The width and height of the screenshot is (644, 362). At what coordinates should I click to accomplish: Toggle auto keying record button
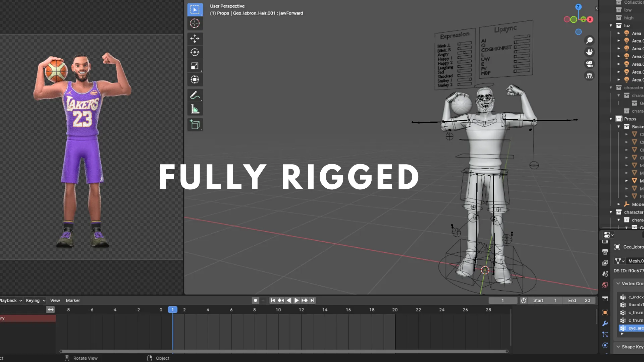tap(255, 301)
